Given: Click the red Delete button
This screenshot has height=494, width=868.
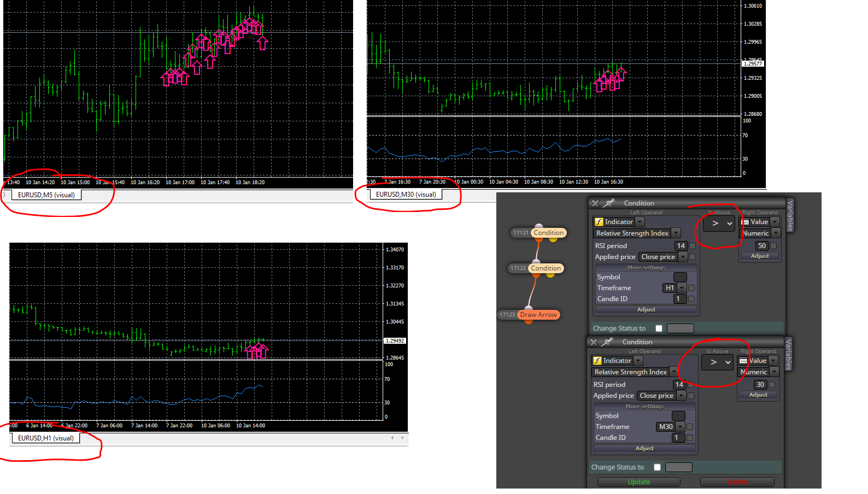Looking at the screenshot, I should [x=737, y=482].
